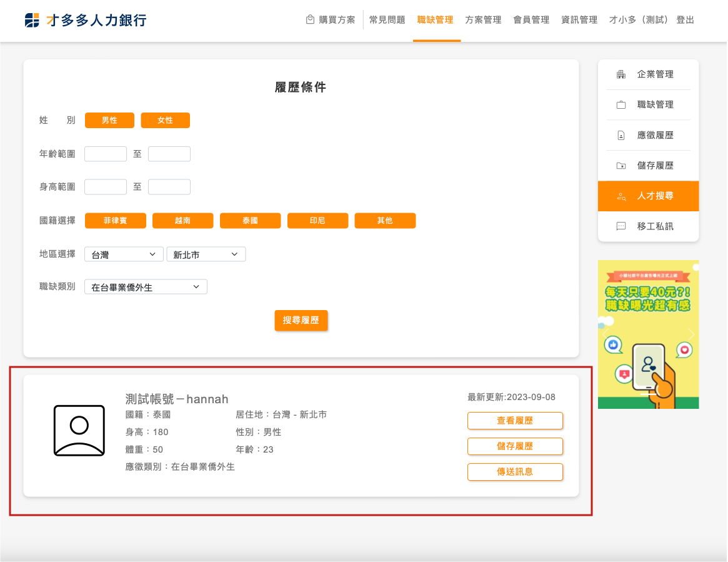Screen dimensions: 728x562
Task: Click the briefcase icon next to 職缺管理
Action: click(621, 105)
